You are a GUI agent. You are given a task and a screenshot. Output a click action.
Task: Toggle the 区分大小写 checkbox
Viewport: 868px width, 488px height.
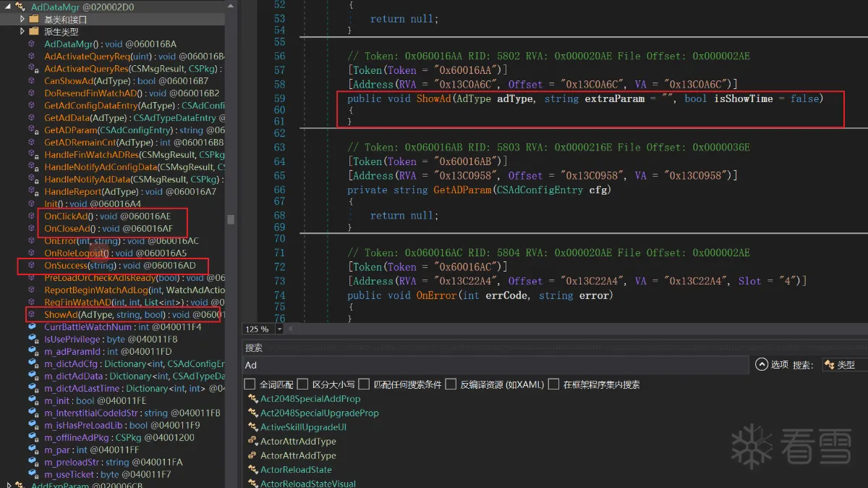[x=302, y=384]
